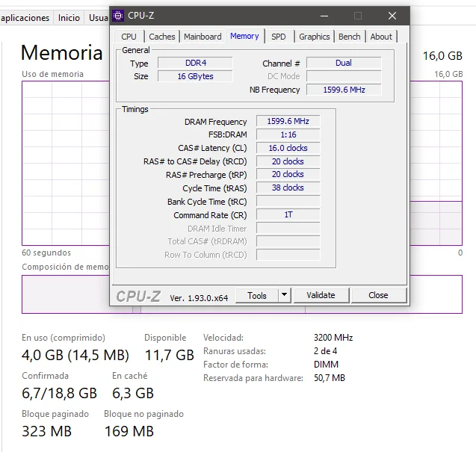Close the CPU-Z window with X
This screenshot has width=476, height=455.
pyautogui.click(x=392, y=16)
